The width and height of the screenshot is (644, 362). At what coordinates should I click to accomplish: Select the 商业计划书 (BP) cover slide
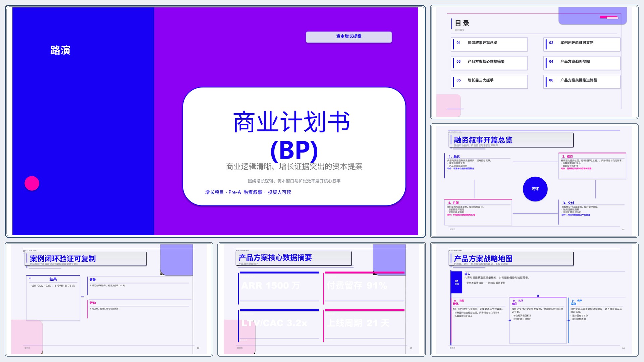[x=215, y=121]
